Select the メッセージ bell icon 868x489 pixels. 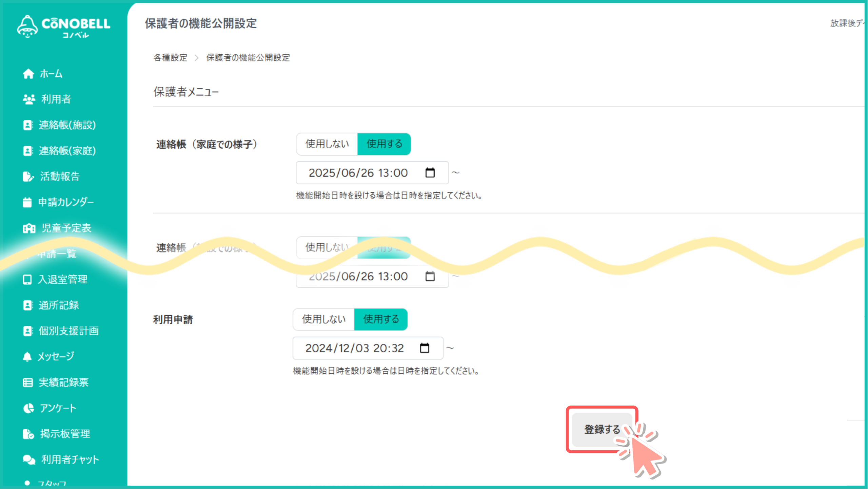27,357
